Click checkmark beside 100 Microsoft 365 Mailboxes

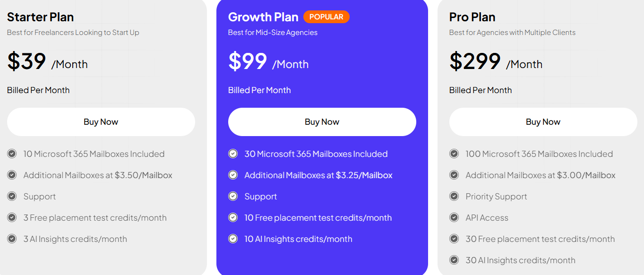[454, 154]
